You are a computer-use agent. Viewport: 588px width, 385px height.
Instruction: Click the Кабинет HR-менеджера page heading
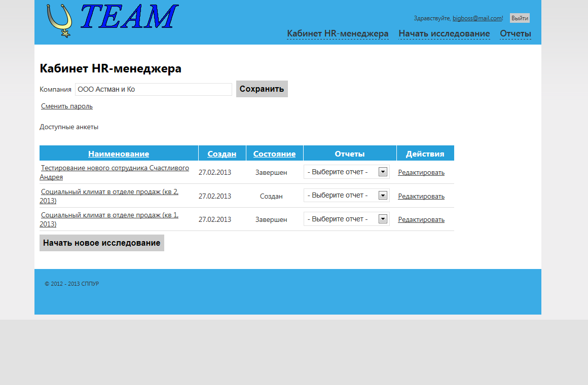tap(111, 68)
